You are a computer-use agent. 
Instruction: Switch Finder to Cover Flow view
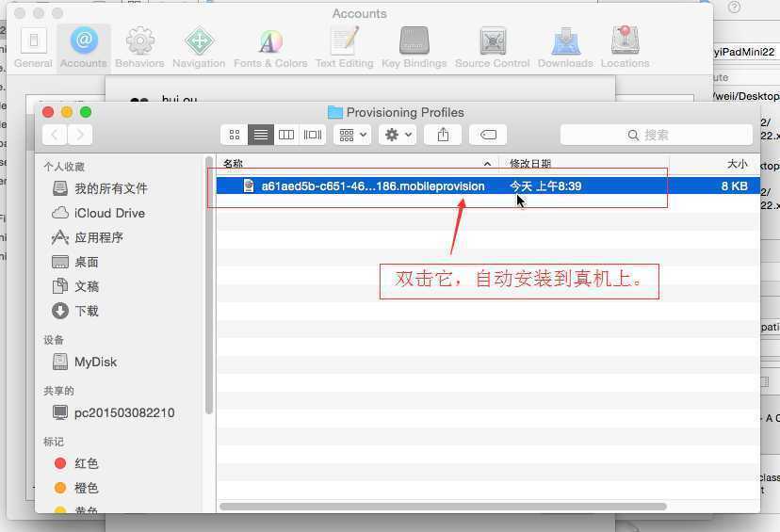tap(313, 135)
